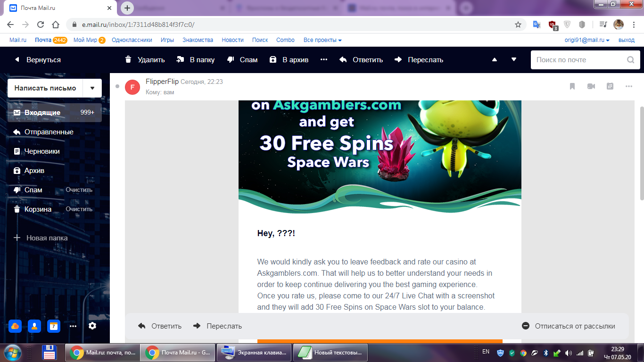
Task: Expand origi91@mail.ru account dropdown
Action: pos(587,40)
